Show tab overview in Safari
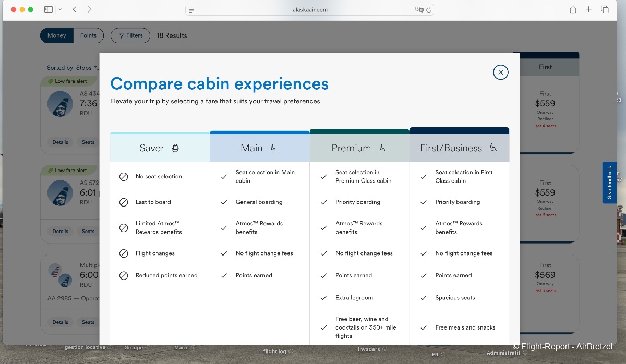The image size is (626, 364). coord(605,9)
